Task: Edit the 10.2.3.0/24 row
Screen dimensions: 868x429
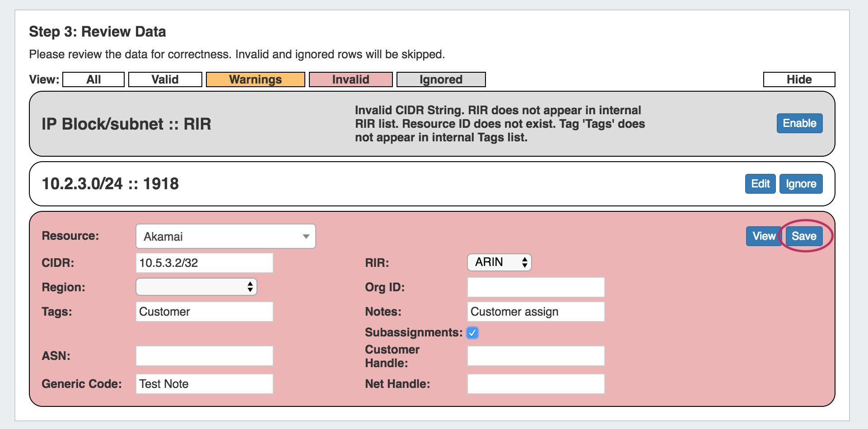Action: pyautogui.click(x=760, y=184)
